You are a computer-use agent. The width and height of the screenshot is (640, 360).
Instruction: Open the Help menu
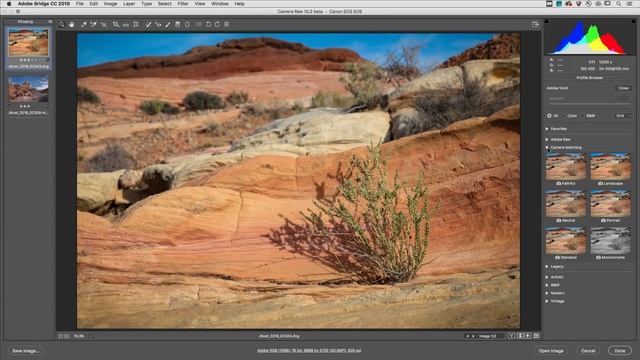[x=240, y=4]
